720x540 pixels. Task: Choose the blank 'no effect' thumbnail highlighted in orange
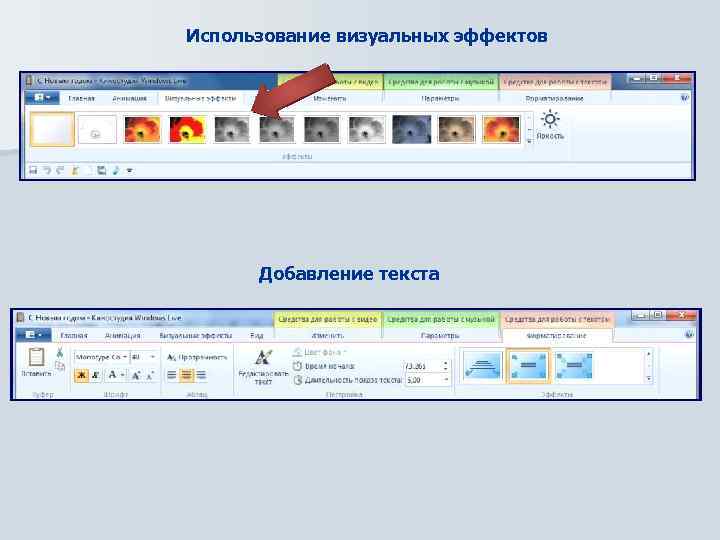tap(52, 129)
